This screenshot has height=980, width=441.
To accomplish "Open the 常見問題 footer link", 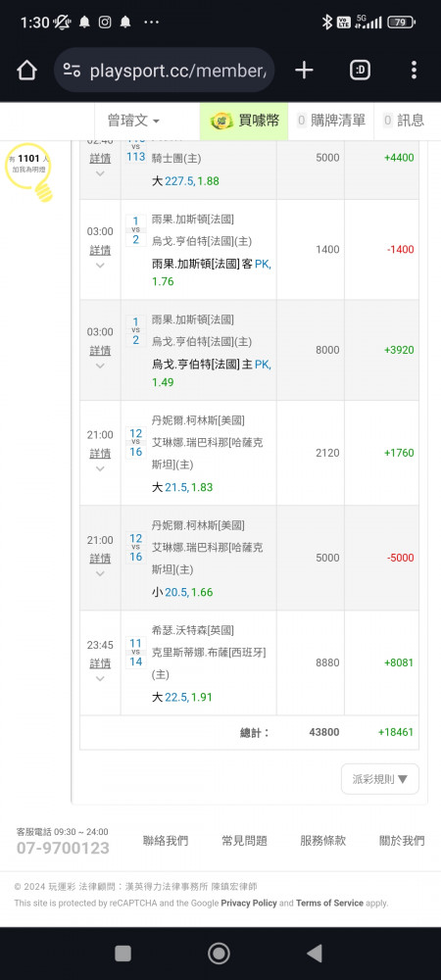I will click(244, 841).
